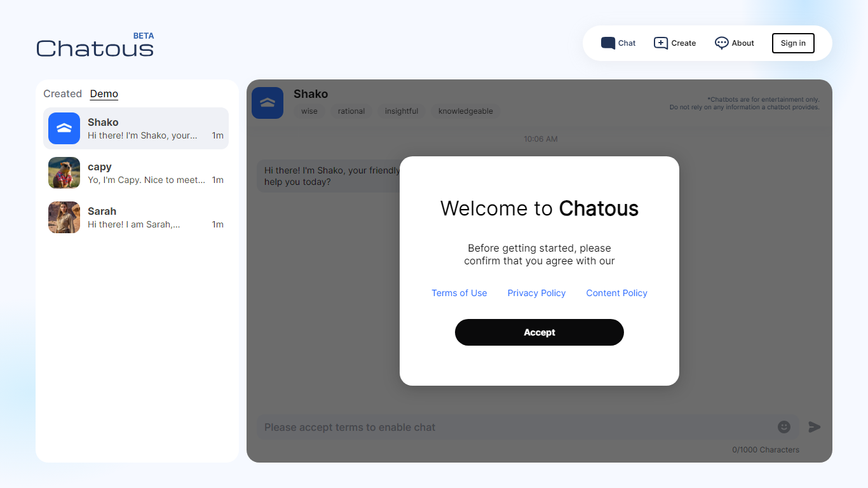Click the Sign in button
The height and width of the screenshot is (488, 868).
point(793,43)
